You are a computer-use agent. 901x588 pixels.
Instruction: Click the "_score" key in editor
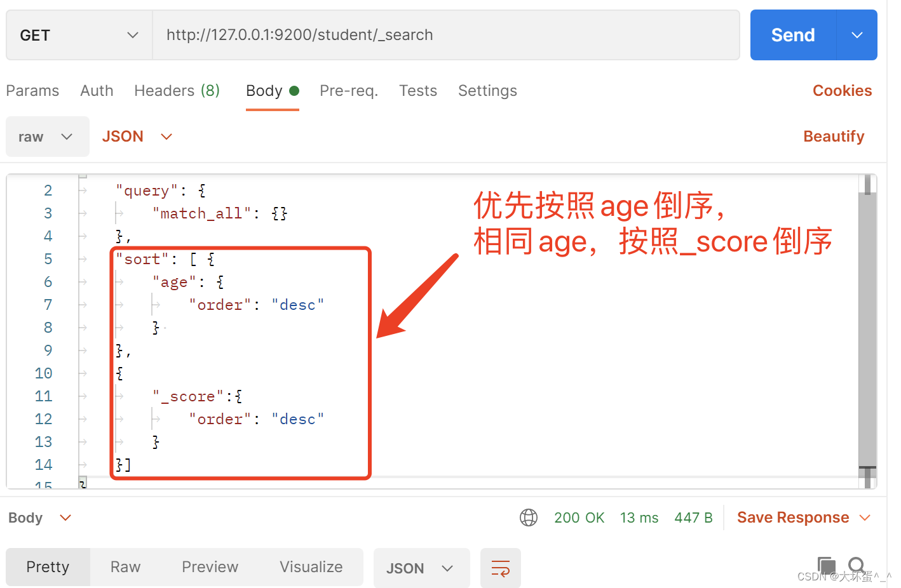click(188, 396)
